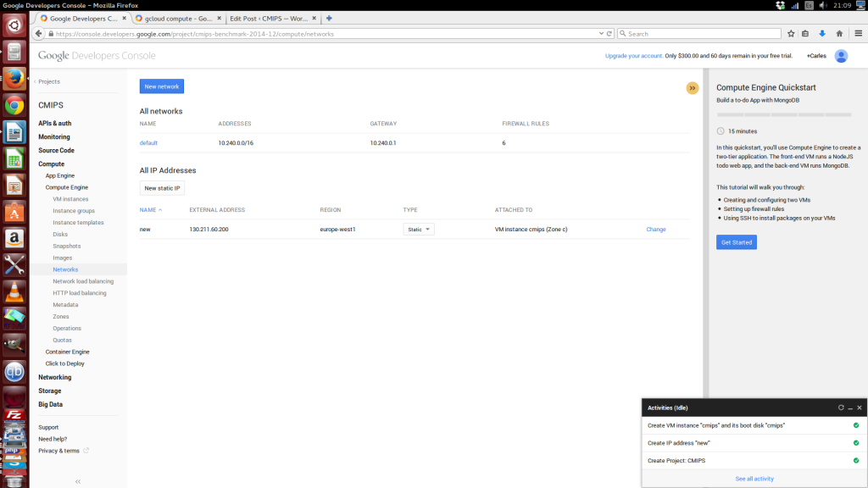Open VLC media player from the launcher
The height and width of the screenshot is (488, 868).
point(13,292)
